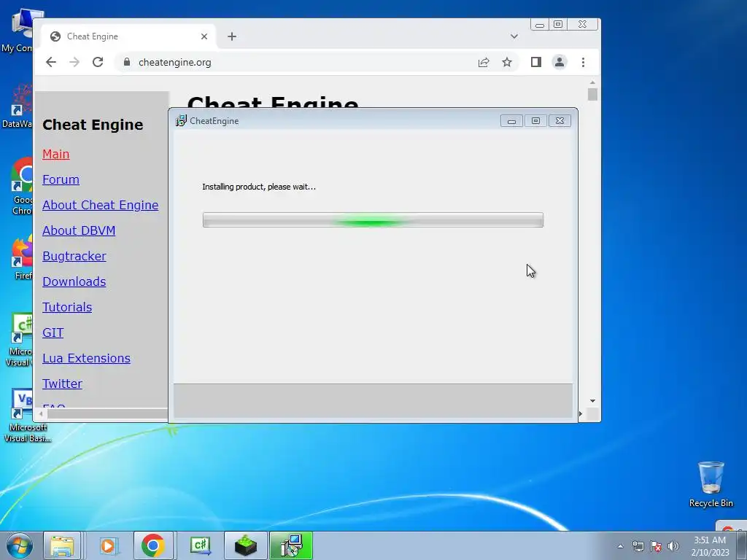Open Windows Explorer from taskbar
The image size is (747, 560).
tap(63, 545)
